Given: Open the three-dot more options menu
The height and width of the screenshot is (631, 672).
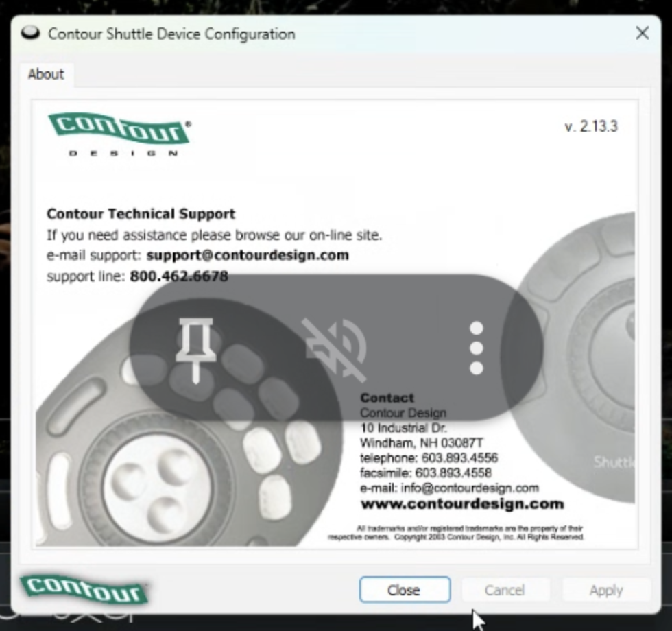Looking at the screenshot, I should tap(476, 348).
